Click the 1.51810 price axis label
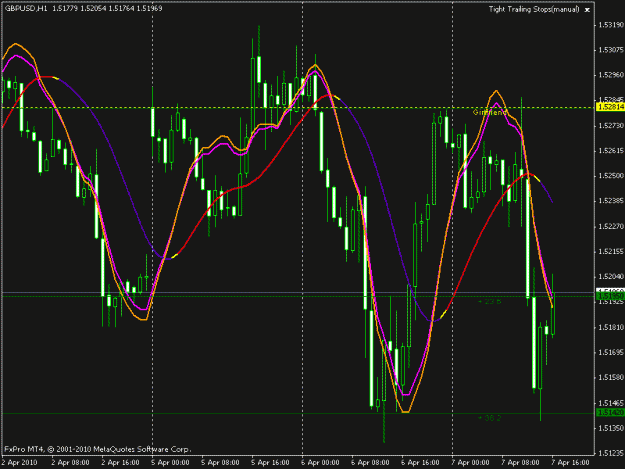 coord(611,327)
